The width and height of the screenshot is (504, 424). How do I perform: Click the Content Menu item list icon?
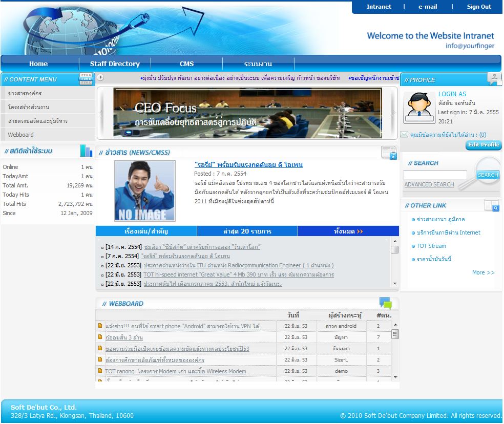coord(86,79)
